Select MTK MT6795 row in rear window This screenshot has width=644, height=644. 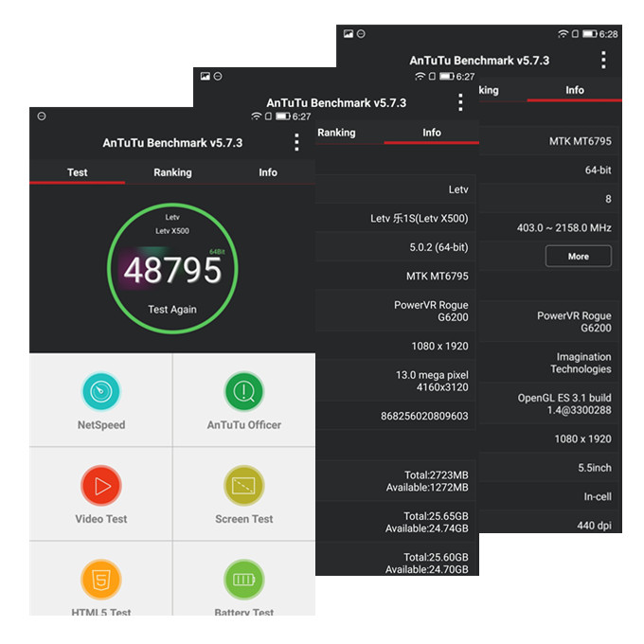point(548,141)
